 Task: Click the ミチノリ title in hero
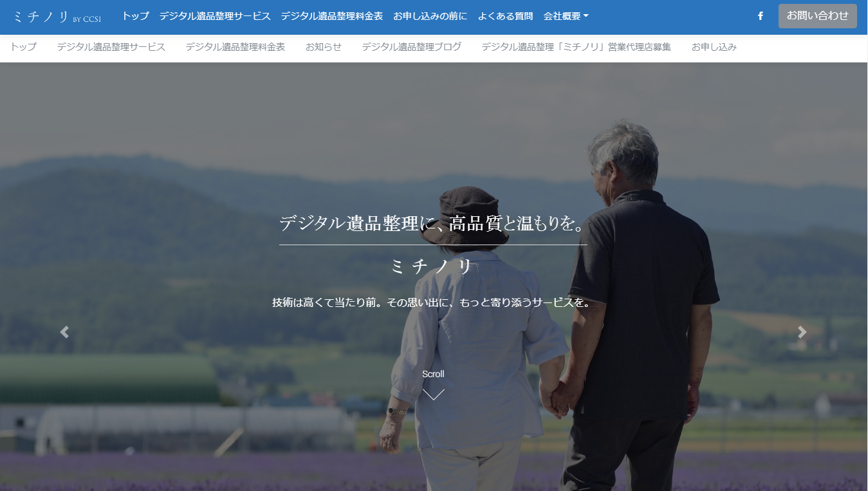coord(433,267)
